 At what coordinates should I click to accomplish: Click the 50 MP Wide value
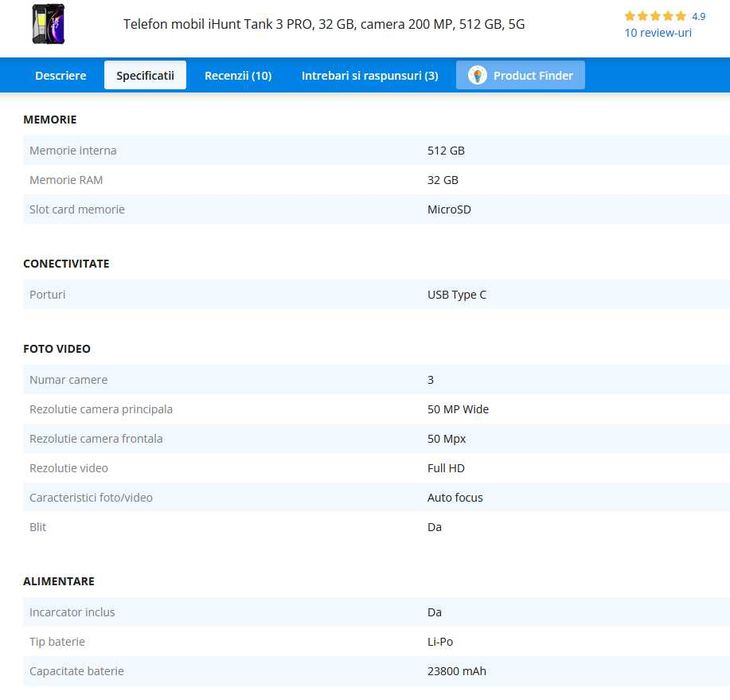(458, 409)
